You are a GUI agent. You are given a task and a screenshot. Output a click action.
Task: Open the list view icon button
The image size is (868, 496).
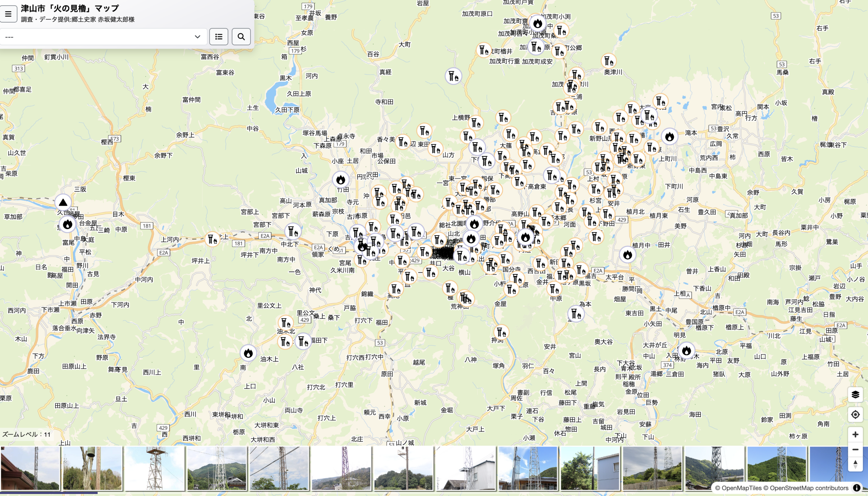coord(219,37)
